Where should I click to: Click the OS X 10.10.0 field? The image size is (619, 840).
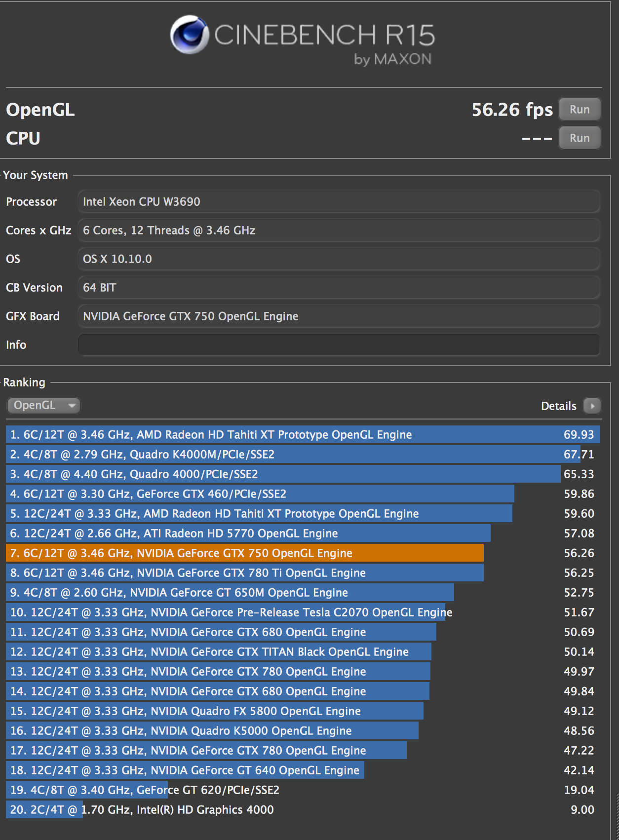coord(339,259)
